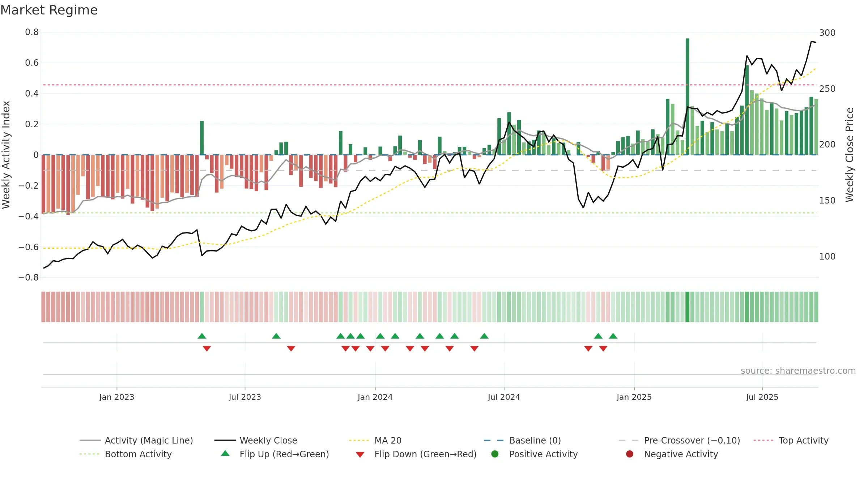Click the 0.4 left axis tick label
The height and width of the screenshot is (488, 868).
pyautogui.click(x=32, y=94)
